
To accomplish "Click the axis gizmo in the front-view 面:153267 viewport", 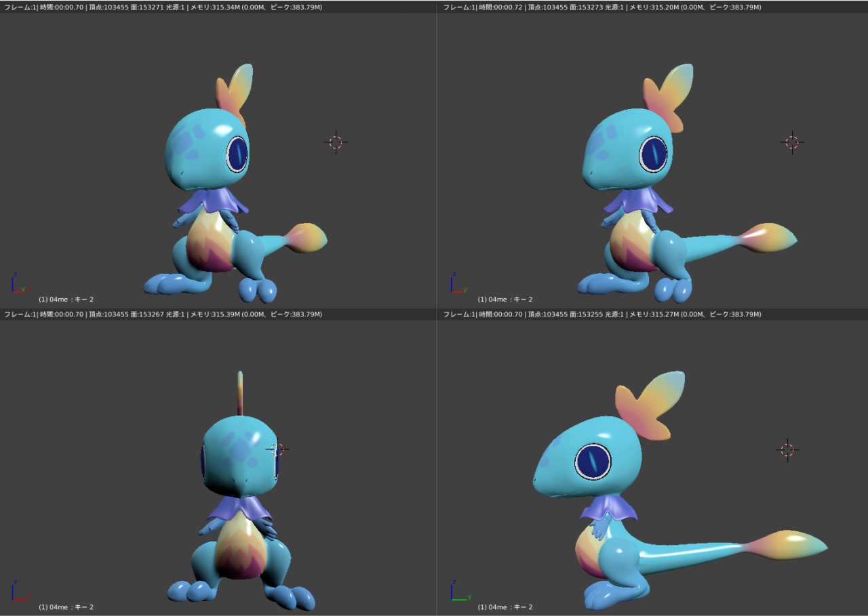I will coord(20,591).
